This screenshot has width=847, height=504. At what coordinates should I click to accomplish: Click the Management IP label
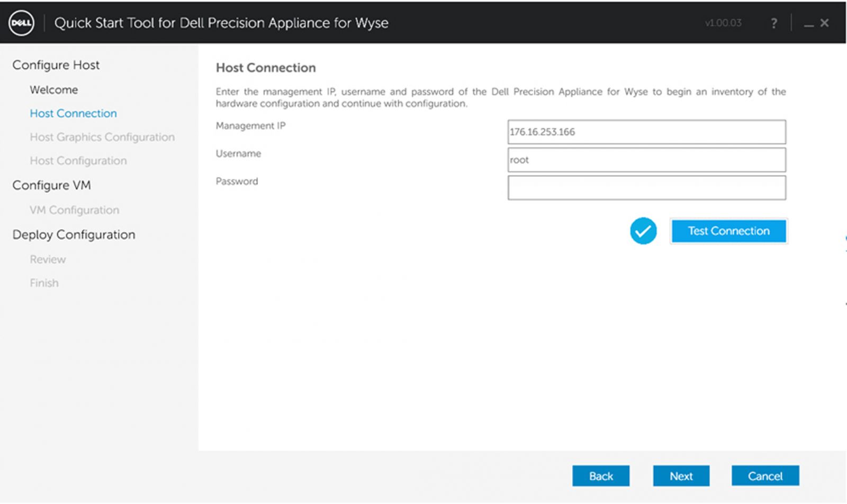[250, 125]
